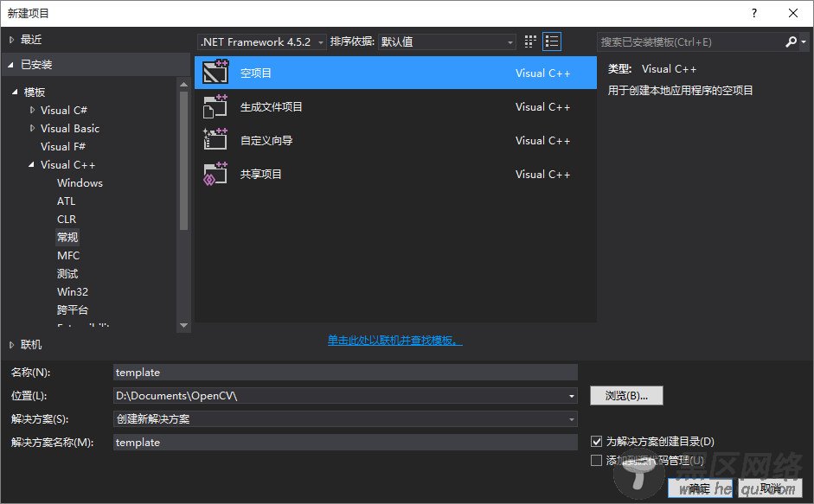Collapse the 模板 tree node
Image resolution: width=814 pixels, height=504 pixels.
pyautogui.click(x=15, y=92)
